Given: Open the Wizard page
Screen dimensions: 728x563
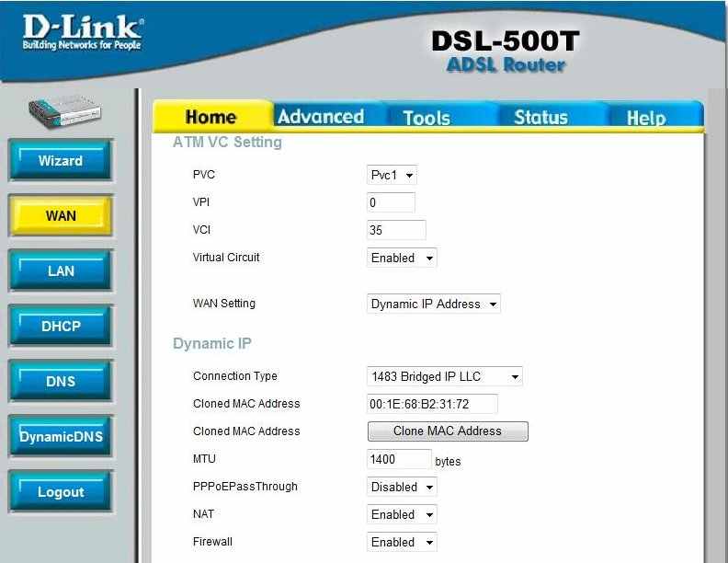Looking at the screenshot, I should [61, 160].
